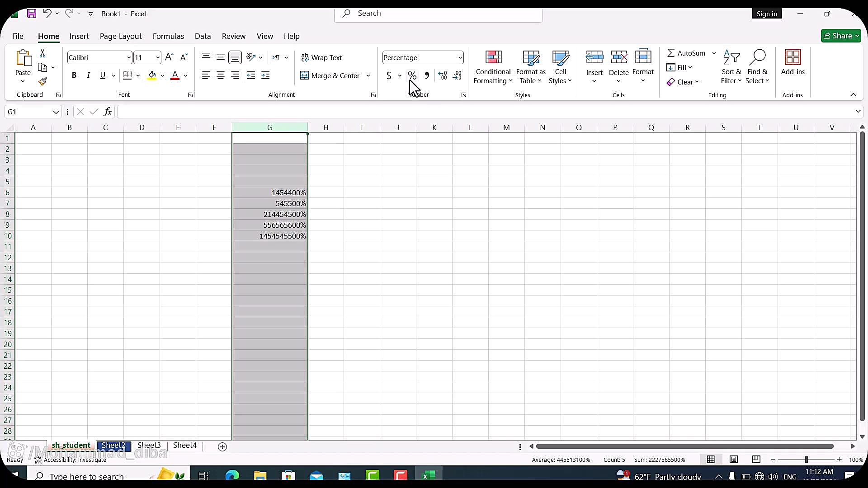This screenshot has width=868, height=488.
Task: Switch to the Sheet3 worksheet tab
Action: 149,445
